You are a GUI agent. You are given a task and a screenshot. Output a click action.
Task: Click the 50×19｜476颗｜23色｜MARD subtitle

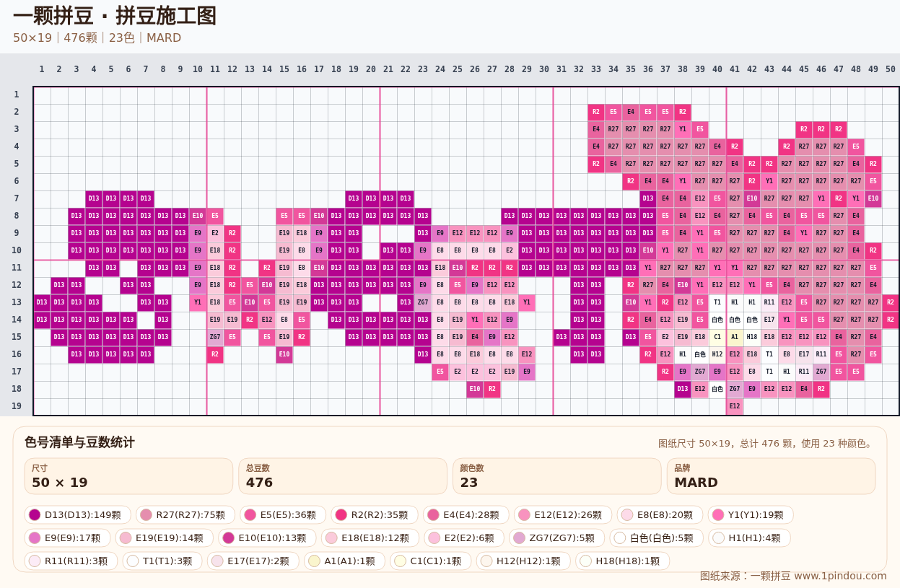tap(97, 38)
